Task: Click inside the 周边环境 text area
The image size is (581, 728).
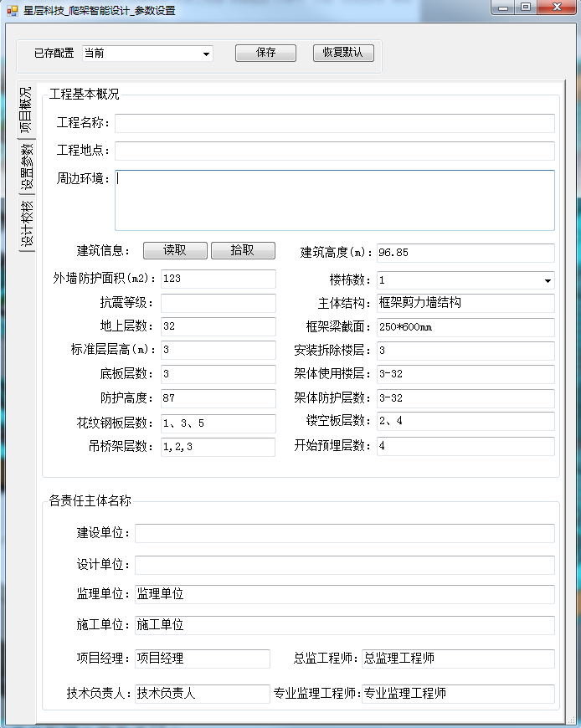Action: coord(334,200)
